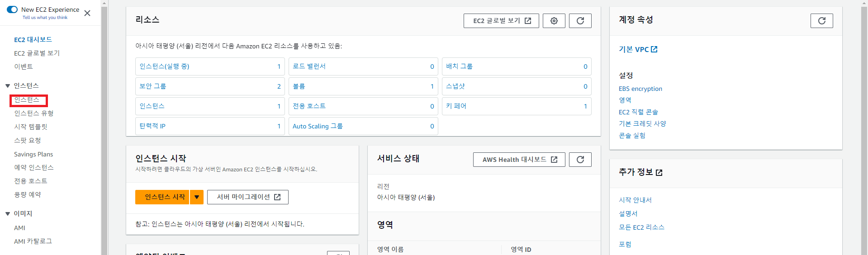Open 포럼 link

tap(625, 244)
